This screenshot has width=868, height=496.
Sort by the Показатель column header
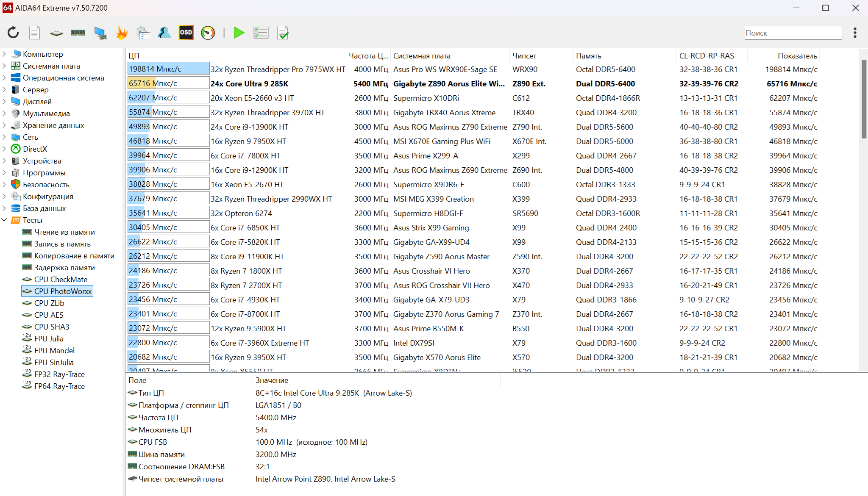pos(797,56)
